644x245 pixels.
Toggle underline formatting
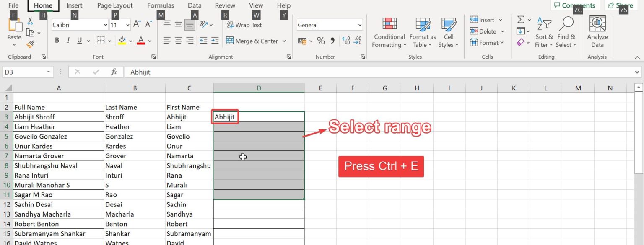(79, 41)
